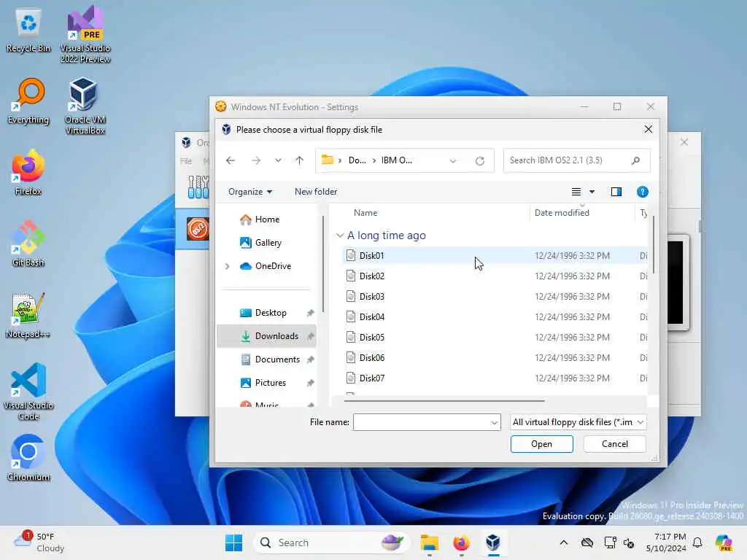The height and width of the screenshot is (560, 747).
Task: Collapse the 'A long time ago' group
Action: pyautogui.click(x=340, y=236)
